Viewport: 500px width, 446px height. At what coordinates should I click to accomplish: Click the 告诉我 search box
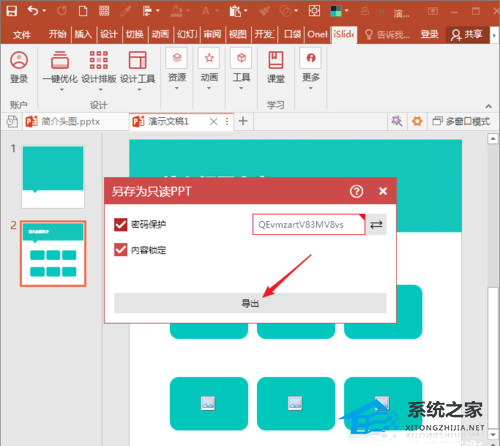tap(387, 34)
